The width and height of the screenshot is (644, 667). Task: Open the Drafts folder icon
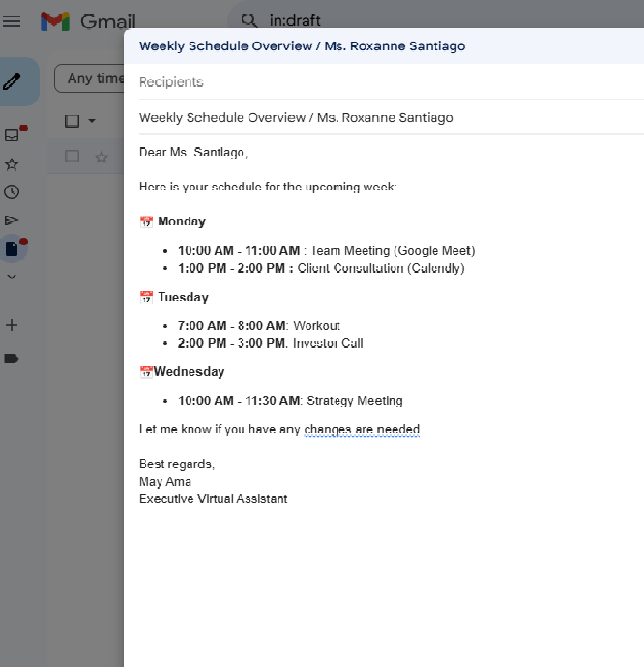tap(12, 248)
